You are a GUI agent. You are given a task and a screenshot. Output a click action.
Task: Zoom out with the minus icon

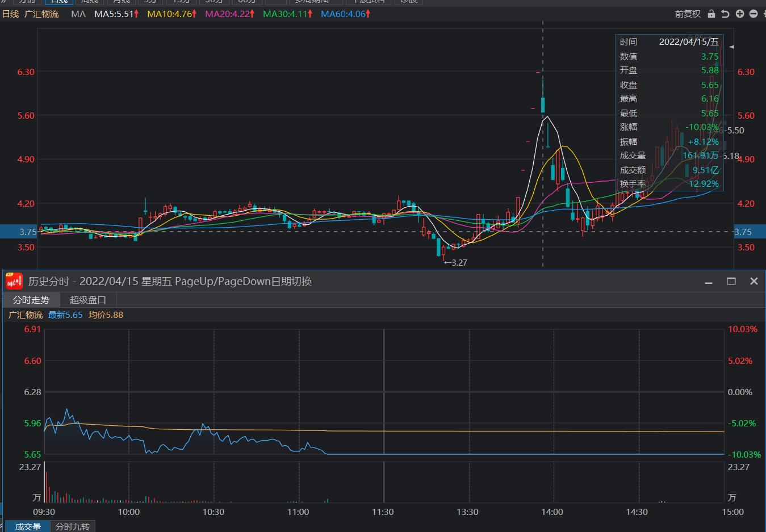(754, 14)
